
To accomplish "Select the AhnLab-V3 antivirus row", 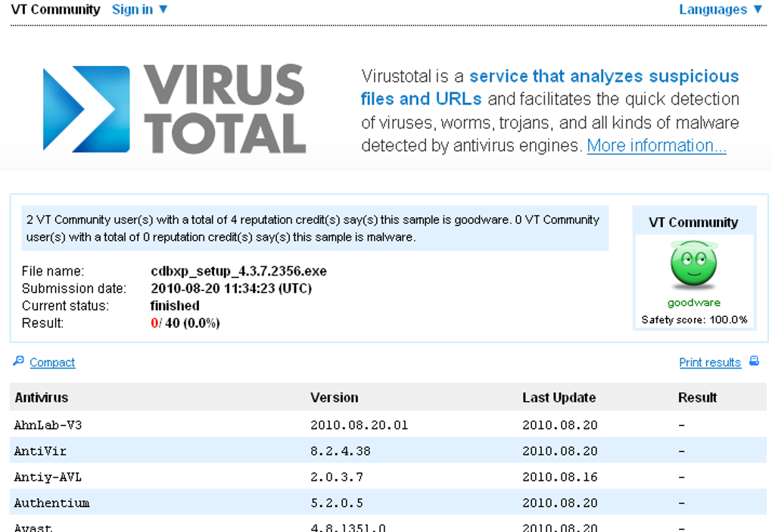I will 388,425.
